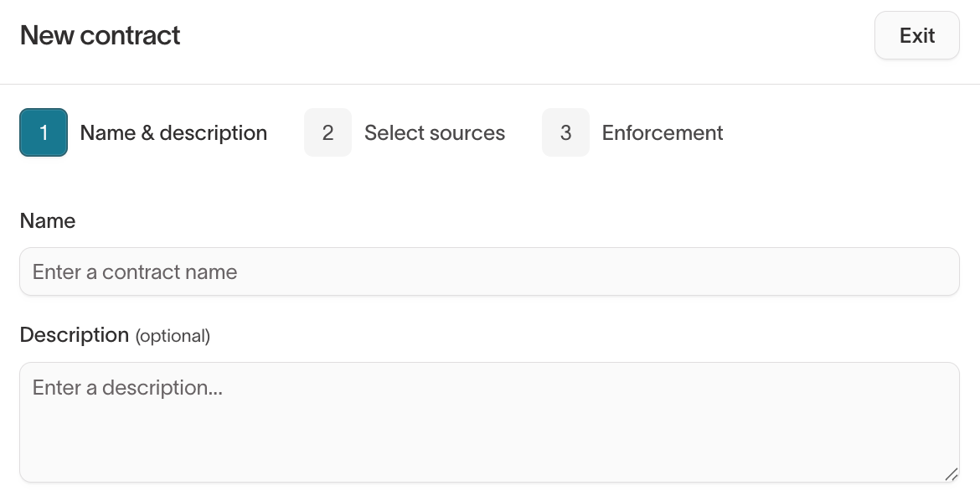Viewport: 980px width, 496px height.
Task: Click the New contract page heading
Action: tap(101, 36)
